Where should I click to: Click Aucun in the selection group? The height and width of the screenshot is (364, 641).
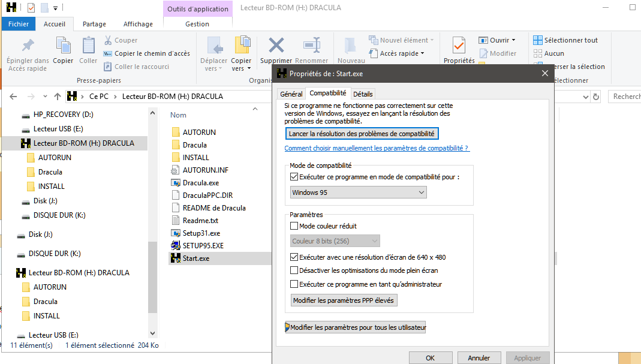(x=549, y=53)
